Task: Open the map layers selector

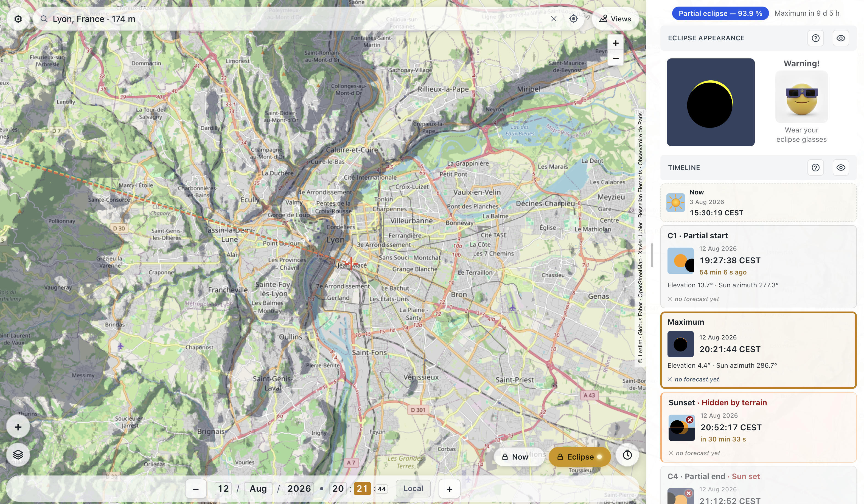Action: 18,455
